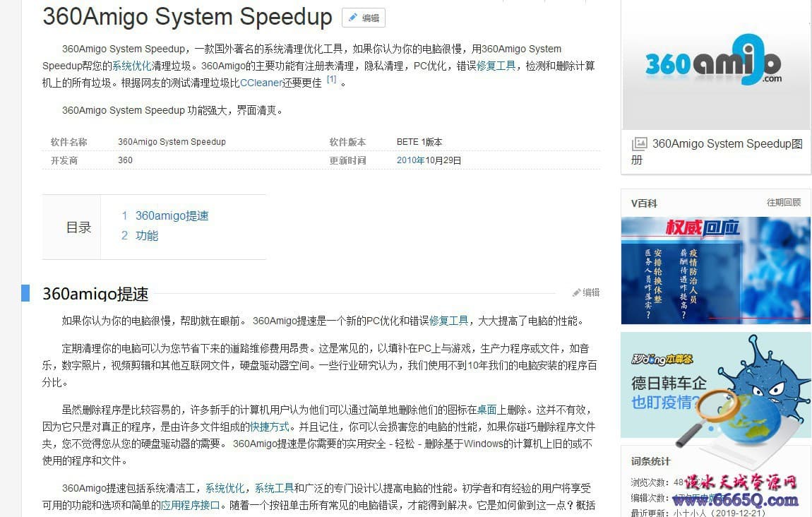Click the 360amigo提速 section heading
The width and height of the screenshot is (812, 517).
pyautogui.click(x=95, y=294)
